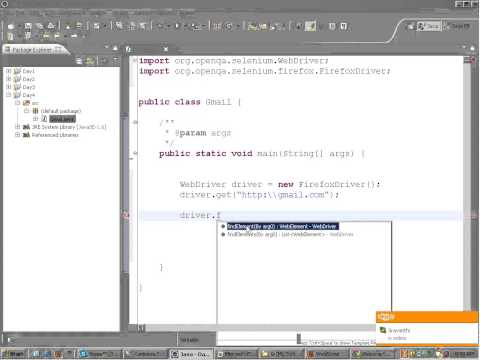480x360 pixels.
Task: Expand the Referenced Libraries node
Action: (x=17, y=135)
